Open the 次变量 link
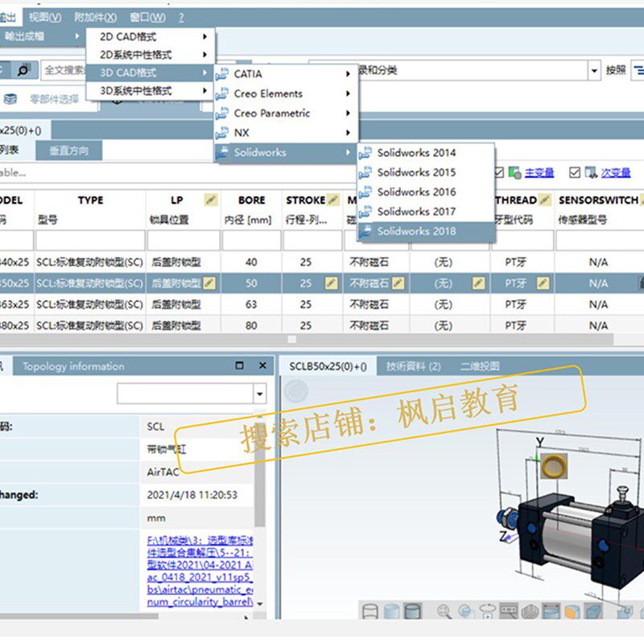This screenshot has height=644, width=644. coord(615,173)
